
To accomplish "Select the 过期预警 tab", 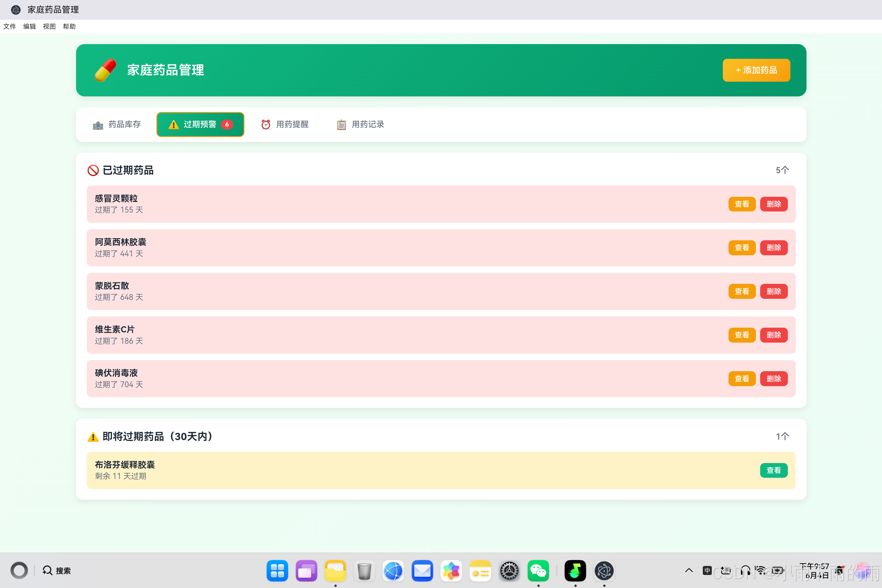I will click(200, 124).
